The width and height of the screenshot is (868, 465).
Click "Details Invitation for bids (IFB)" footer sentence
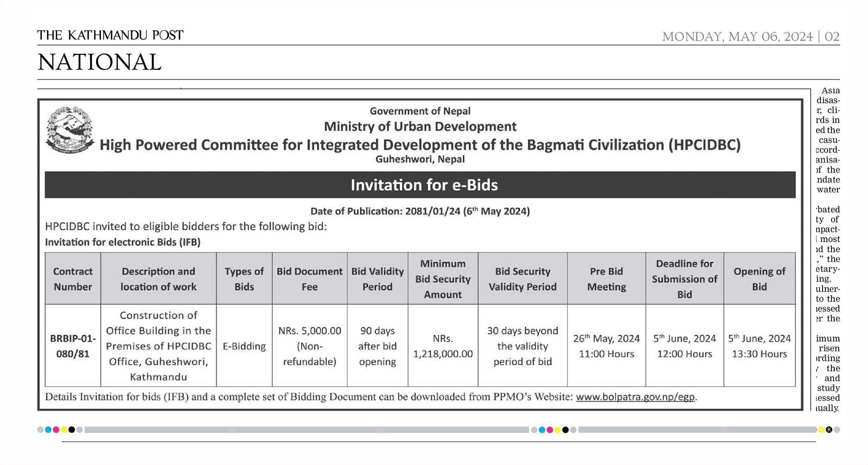[371, 397]
